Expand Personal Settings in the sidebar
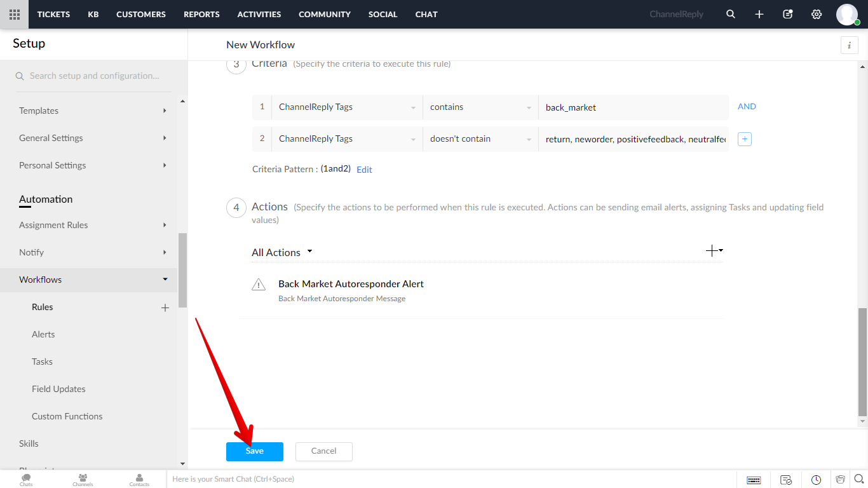The image size is (868, 488). point(93,165)
